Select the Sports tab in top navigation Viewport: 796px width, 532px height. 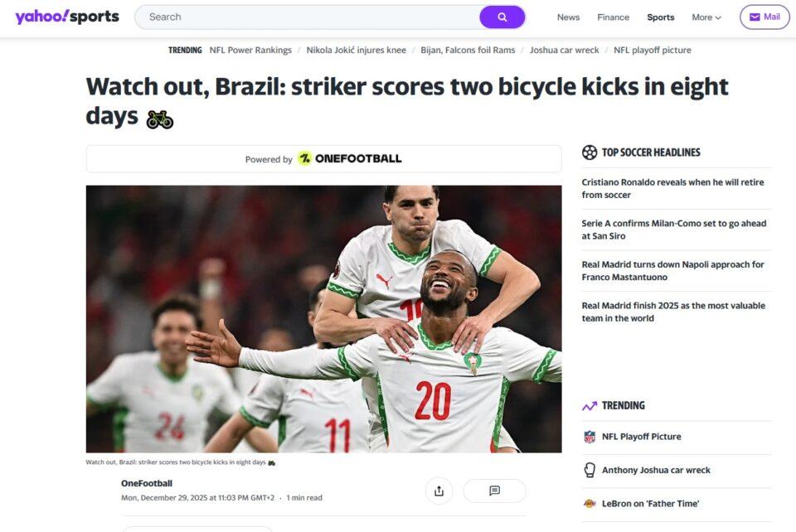(661, 17)
